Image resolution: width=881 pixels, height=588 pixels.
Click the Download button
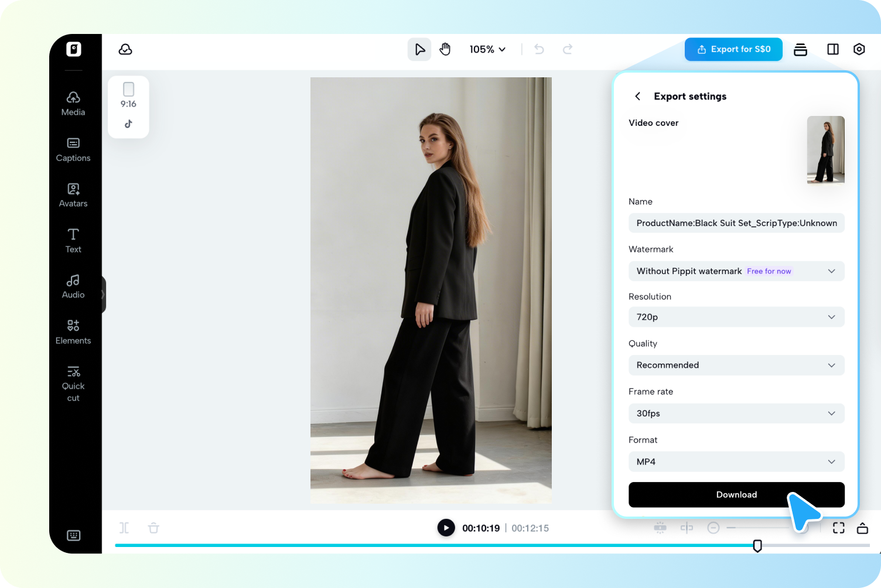736,495
